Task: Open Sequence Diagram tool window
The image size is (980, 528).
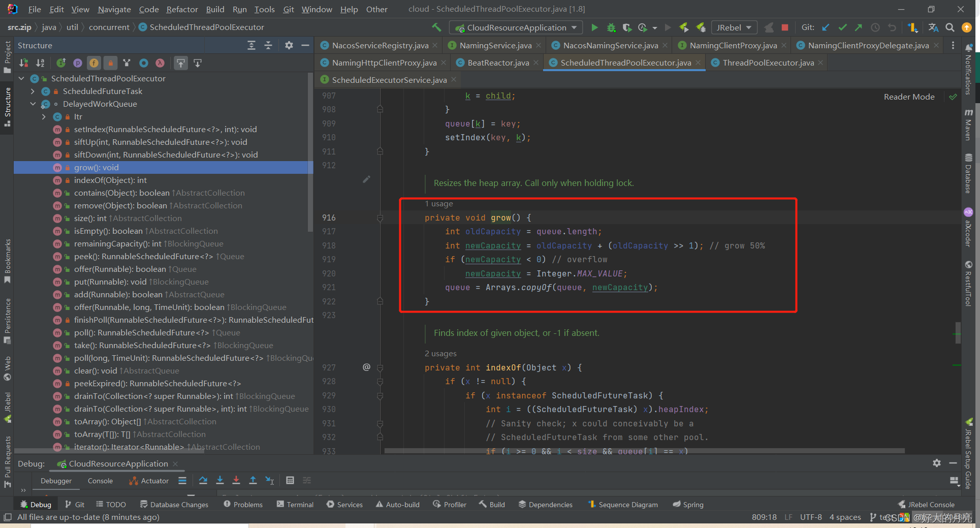Action: pos(623,504)
